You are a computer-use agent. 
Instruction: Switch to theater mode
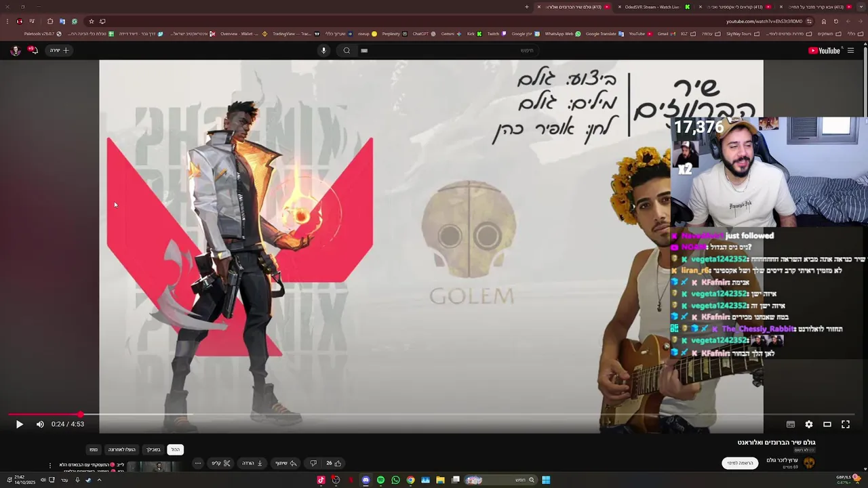(827, 424)
